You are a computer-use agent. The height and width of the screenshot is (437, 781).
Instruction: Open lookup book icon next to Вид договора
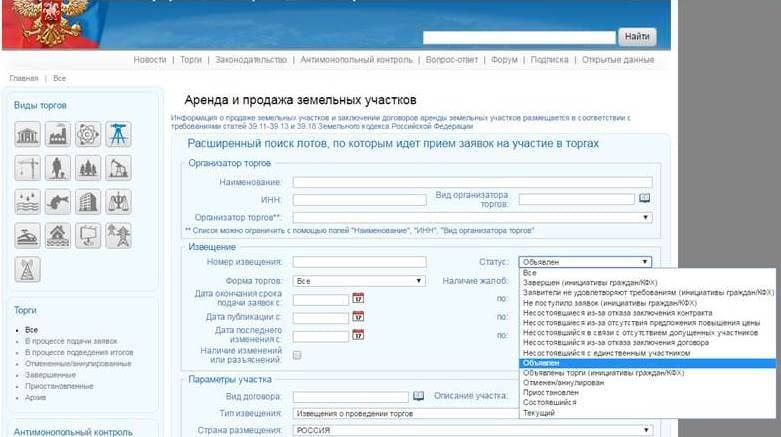pos(419,396)
